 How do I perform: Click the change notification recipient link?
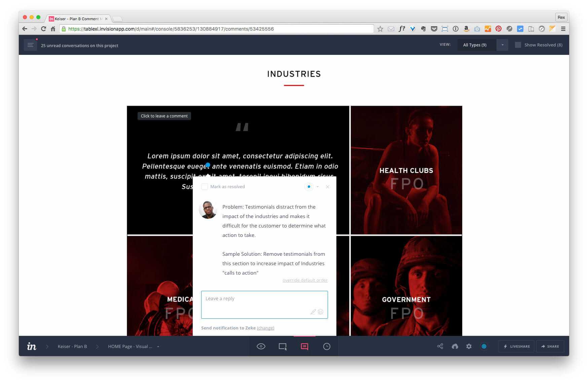265,328
